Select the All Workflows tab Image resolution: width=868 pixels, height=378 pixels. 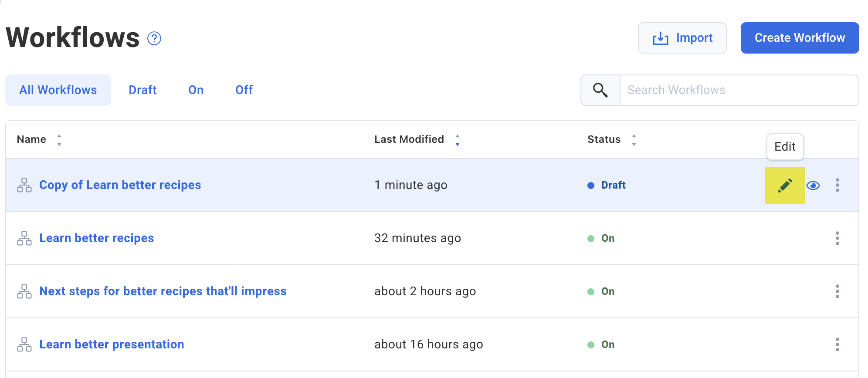click(58, 90)
